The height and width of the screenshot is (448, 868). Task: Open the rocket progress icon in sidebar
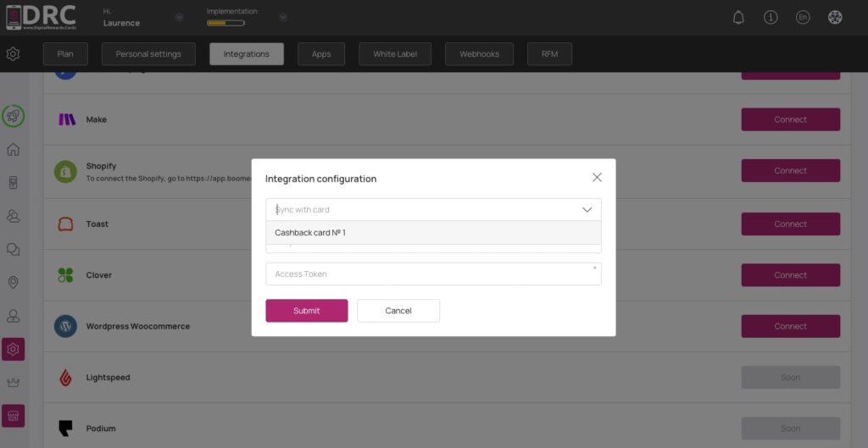pyautogui.click(x=14, y=116)
